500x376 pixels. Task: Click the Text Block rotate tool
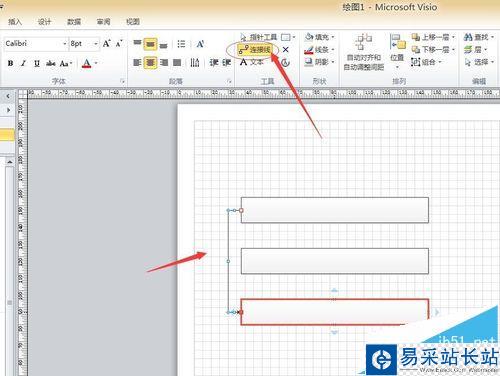[x=285, y=62]
